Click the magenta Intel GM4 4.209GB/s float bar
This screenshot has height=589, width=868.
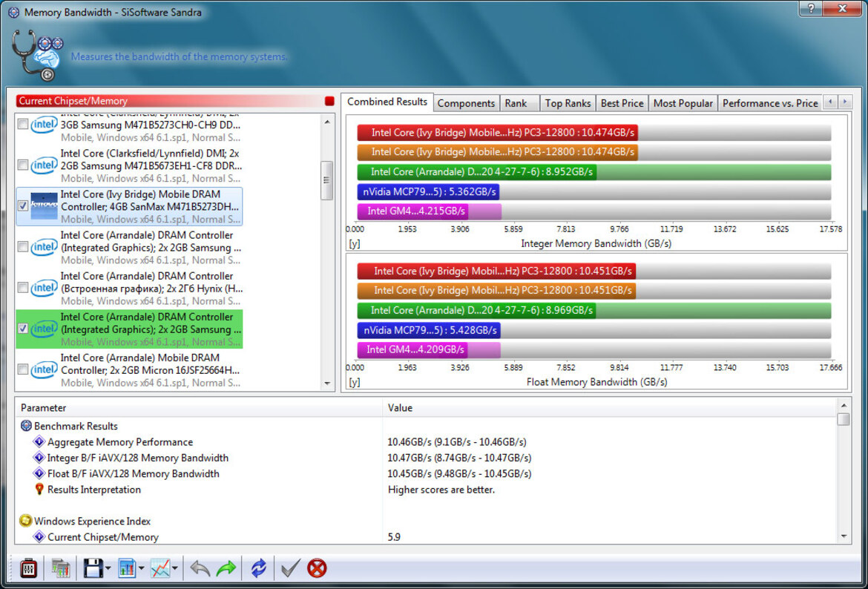tap(412, 350)
